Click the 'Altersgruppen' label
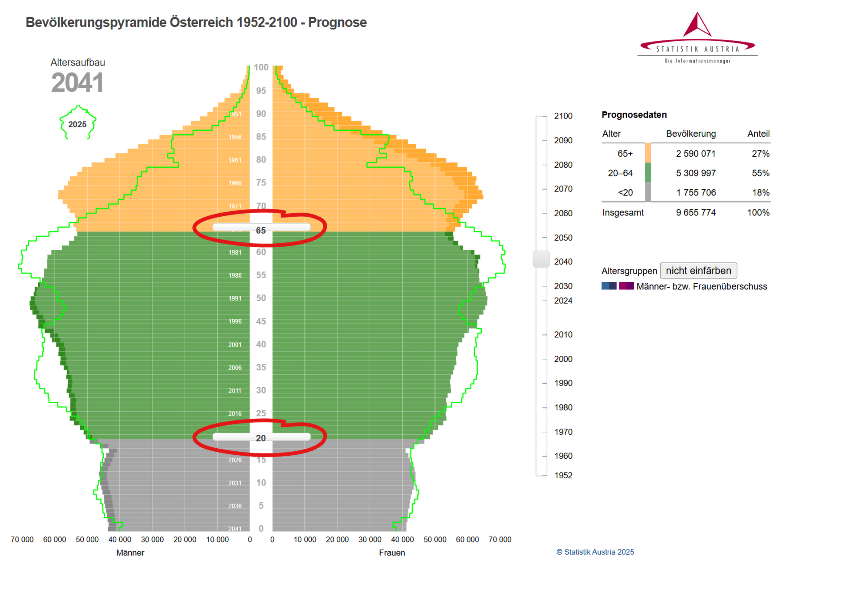 click(x=629, y=271)
